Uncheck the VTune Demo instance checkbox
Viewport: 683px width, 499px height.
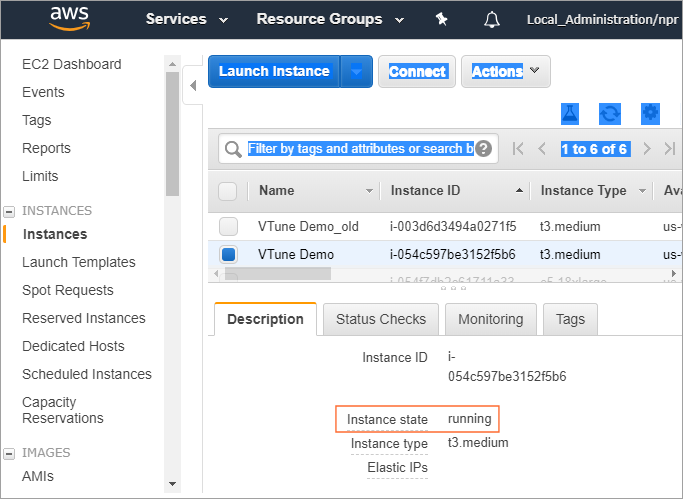[228, 254]
